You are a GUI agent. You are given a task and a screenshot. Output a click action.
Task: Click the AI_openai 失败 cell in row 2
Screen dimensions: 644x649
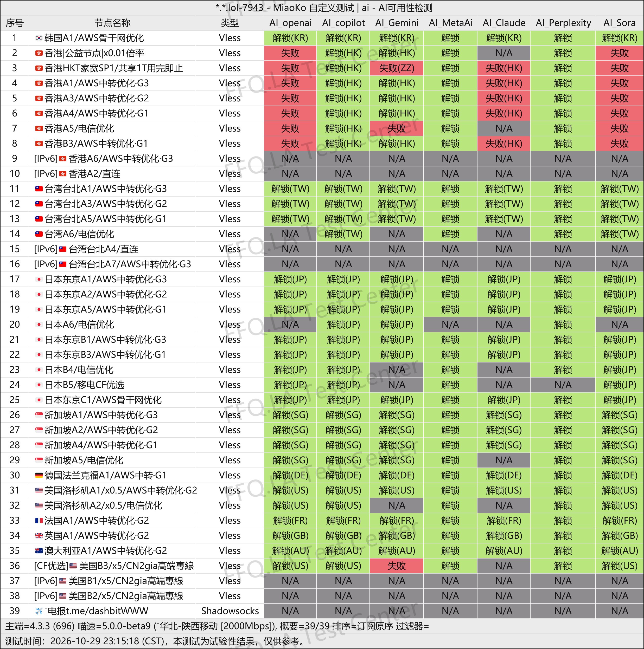pyautogui.click(x=290, y=53)
